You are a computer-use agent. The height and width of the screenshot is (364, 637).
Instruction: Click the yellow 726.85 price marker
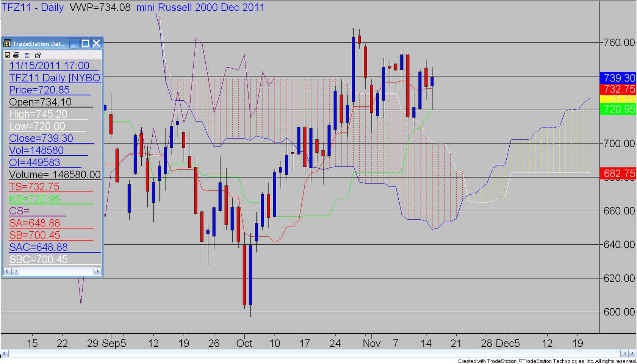click(x=618, y=99)
